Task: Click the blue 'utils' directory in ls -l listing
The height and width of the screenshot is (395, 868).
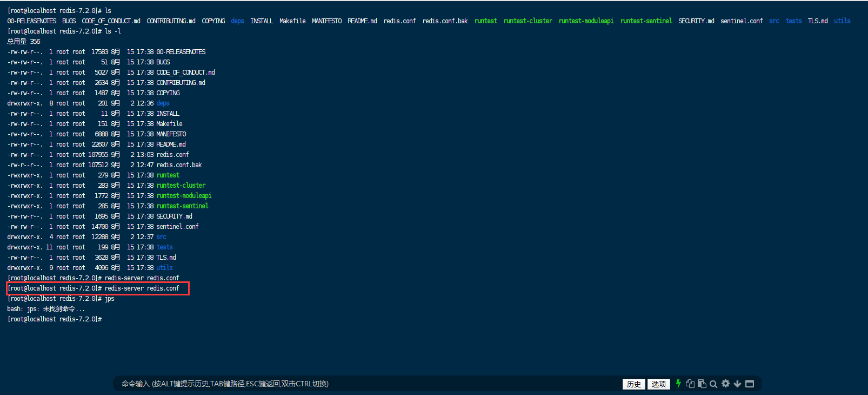Action: (165, 268)
